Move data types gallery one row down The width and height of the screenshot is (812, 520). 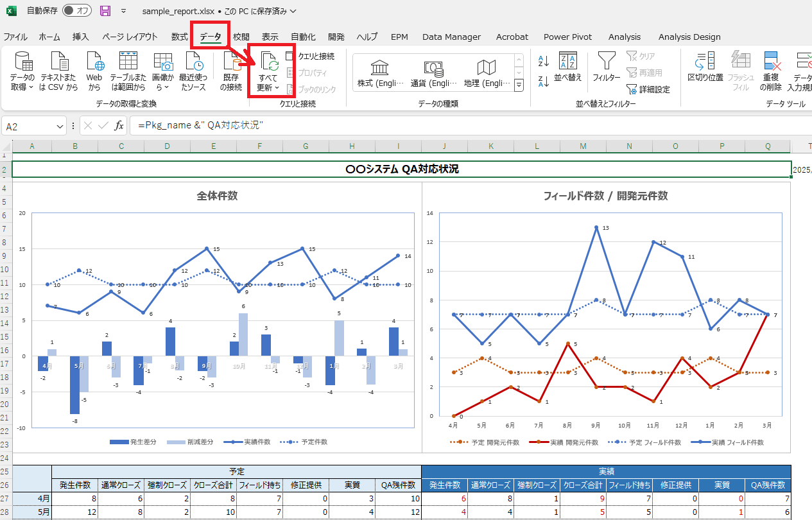[519, 71]
